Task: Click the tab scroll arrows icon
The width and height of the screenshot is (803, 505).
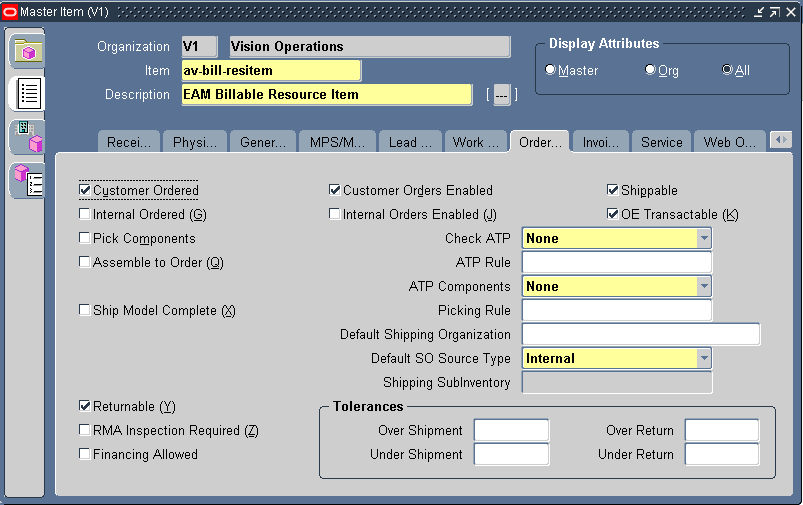Action: point(781,140)
